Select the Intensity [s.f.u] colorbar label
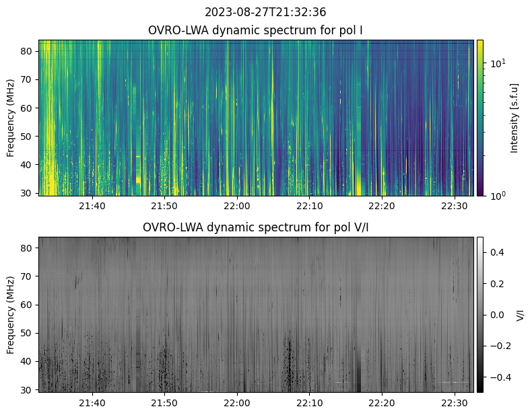 [x=515, y=118]
